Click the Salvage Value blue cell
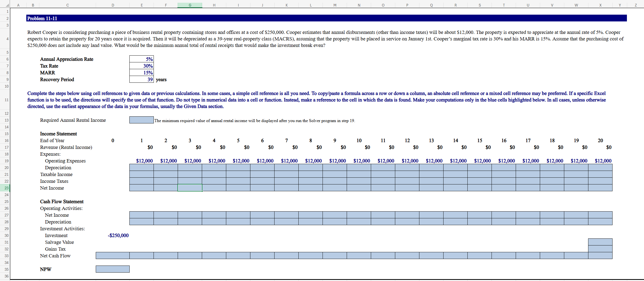644x281 pixels. [600, 242]
